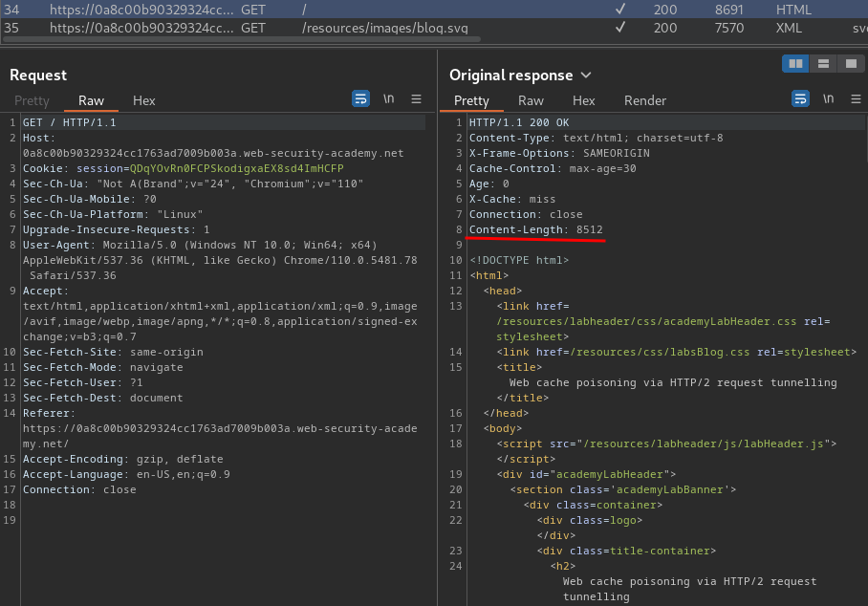
Task: Click the Sec-Fetch-Site: same-origin line
Action: tap(113, 352)
